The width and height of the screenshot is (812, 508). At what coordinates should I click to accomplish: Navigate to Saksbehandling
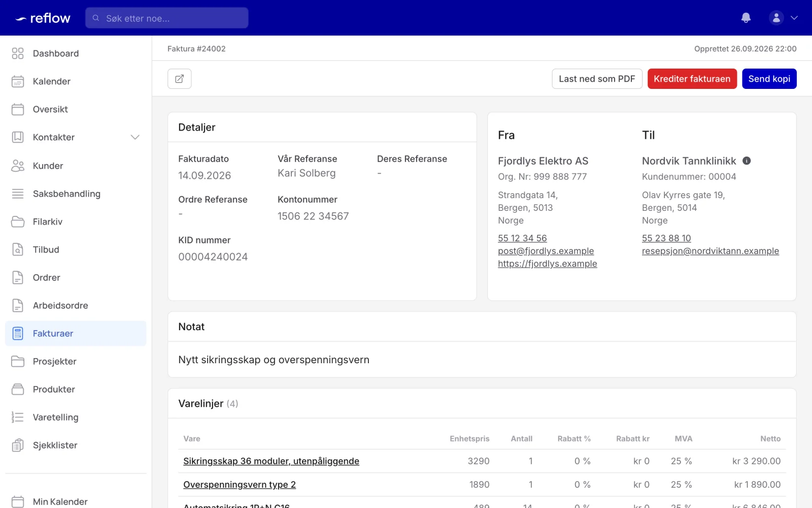click(x=76, y=194)
